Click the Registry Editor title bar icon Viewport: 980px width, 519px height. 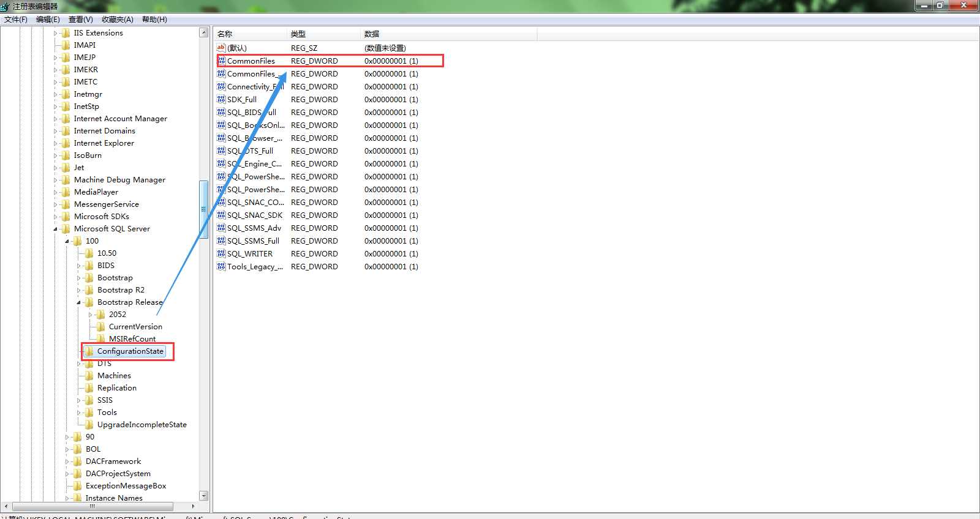point(5,6)
